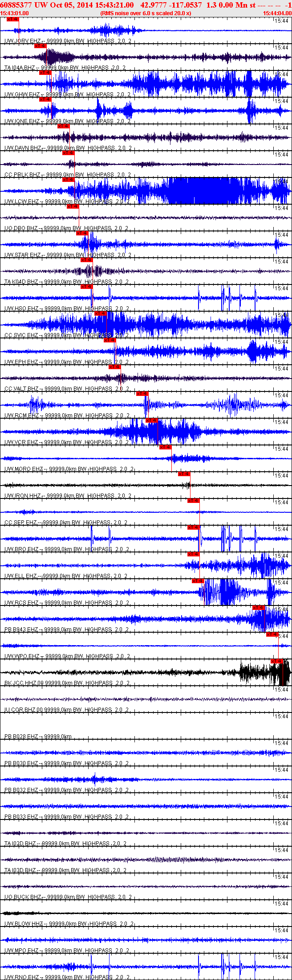Select the UW.LCW EHZ station label
The width and height of the screenshot is (292, 980).
tap(22, 202)
